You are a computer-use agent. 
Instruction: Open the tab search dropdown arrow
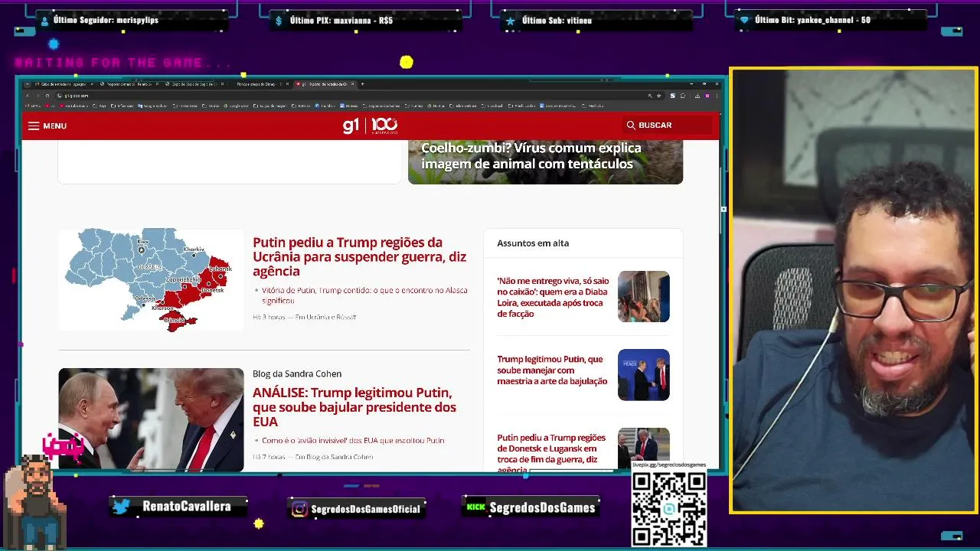coord(27,84)
